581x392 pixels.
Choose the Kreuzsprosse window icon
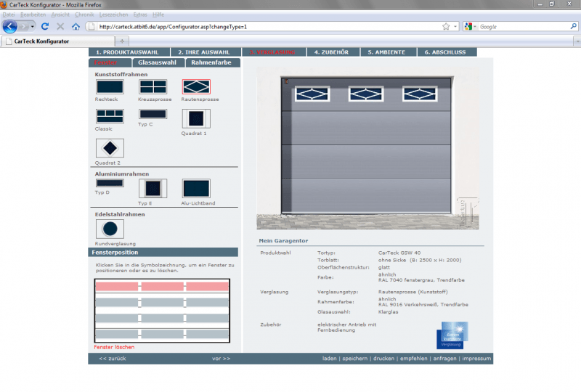(153, 87)
